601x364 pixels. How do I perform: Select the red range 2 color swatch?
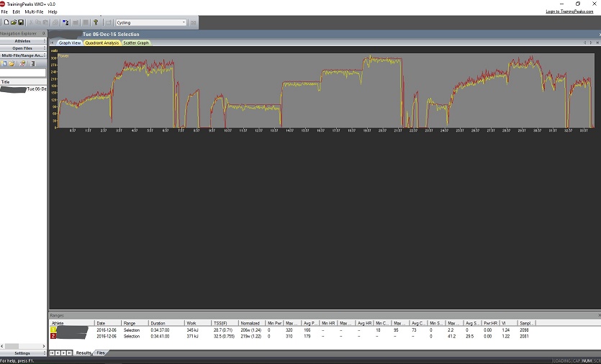[53, 337]
